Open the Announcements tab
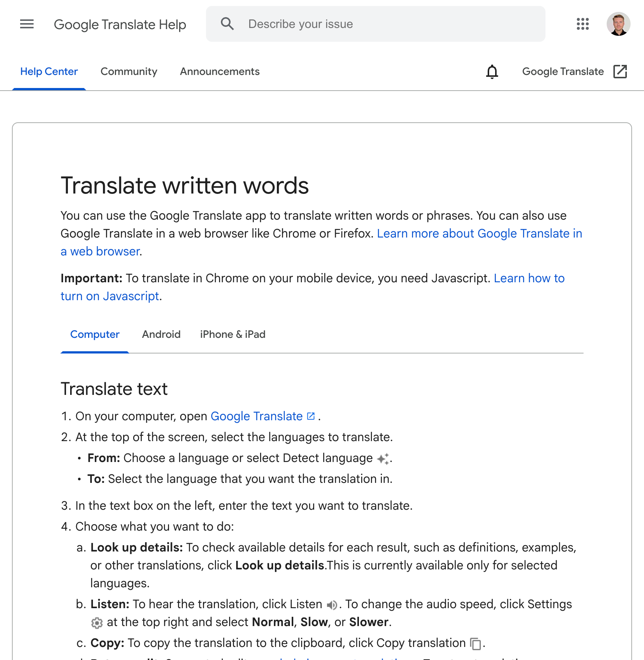 pyautogui.click(x=220, y=72)
